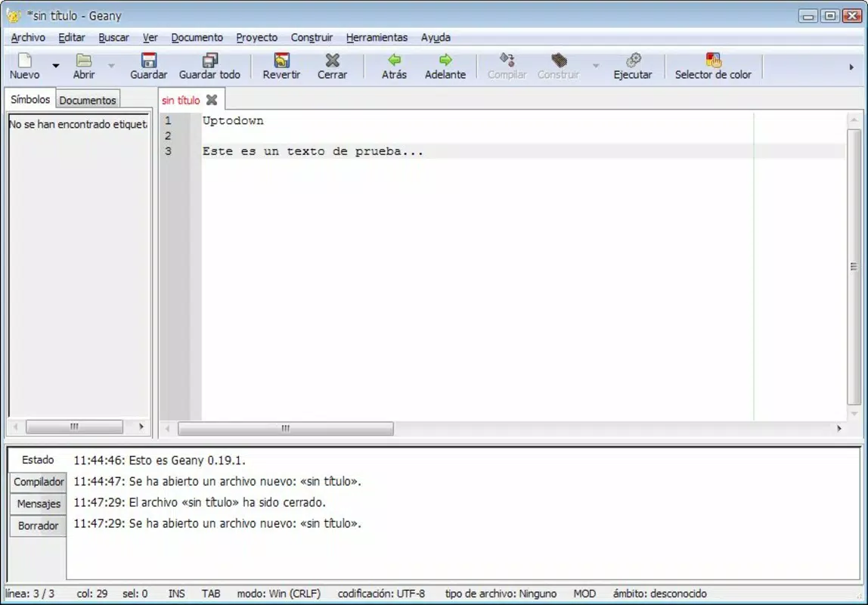Click the Geany application icon in title bar
This screenshot has height=605, width=868.
[14, 15]
